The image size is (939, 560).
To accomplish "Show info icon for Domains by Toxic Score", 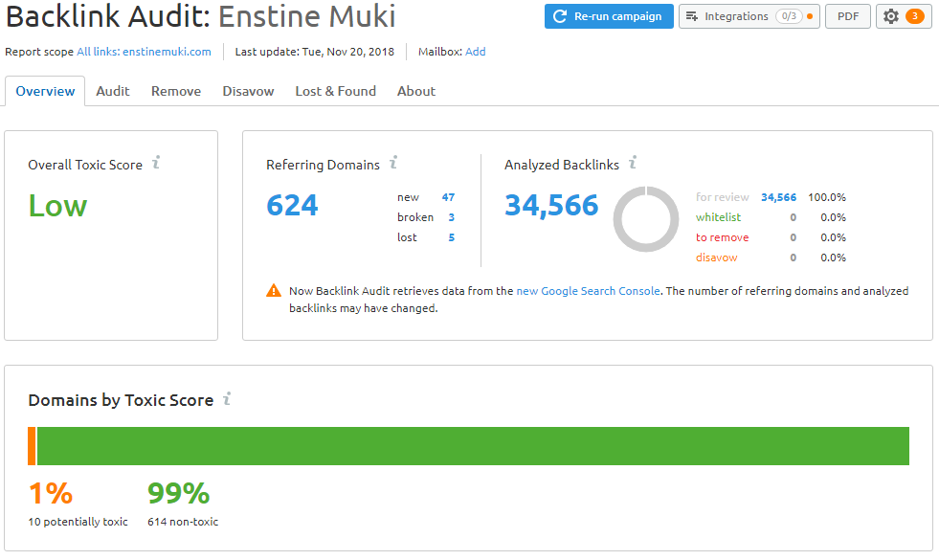I will pyautogui.click(x=227, y=398).
